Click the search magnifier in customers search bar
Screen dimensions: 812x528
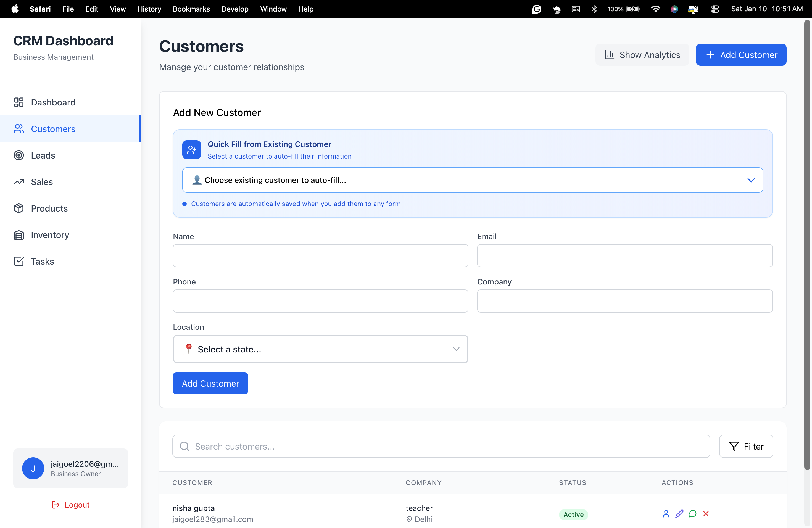point(184,447)
